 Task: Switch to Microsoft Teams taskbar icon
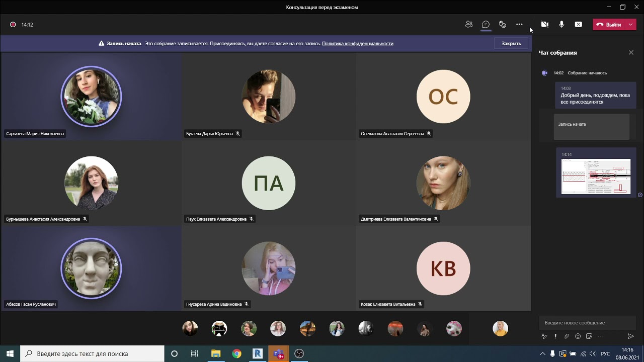(x=278, y=353)
